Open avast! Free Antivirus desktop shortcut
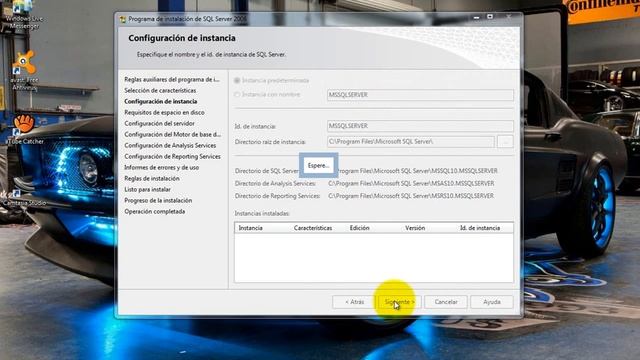Screen dimensions: 640x360 pyautogui.click(x=24, y=70)
